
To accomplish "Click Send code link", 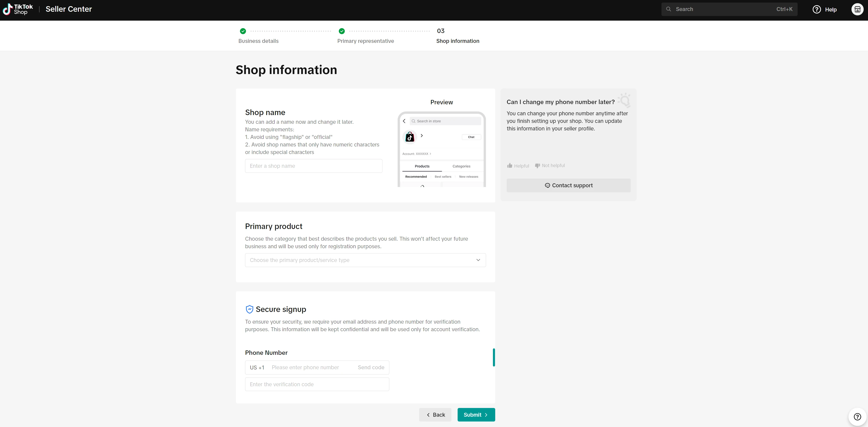I will point(371,367).
